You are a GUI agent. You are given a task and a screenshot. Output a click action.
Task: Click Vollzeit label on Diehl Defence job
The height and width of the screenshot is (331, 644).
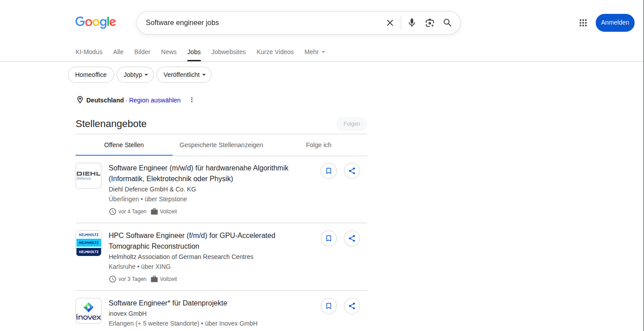pyautogui.click(x=169, y=212)
